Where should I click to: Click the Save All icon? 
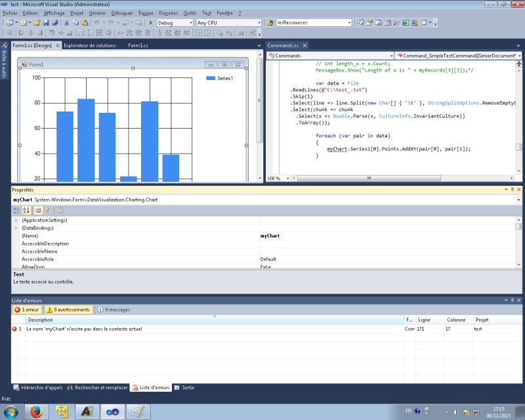pyautogui.click(x=55, y=22)
